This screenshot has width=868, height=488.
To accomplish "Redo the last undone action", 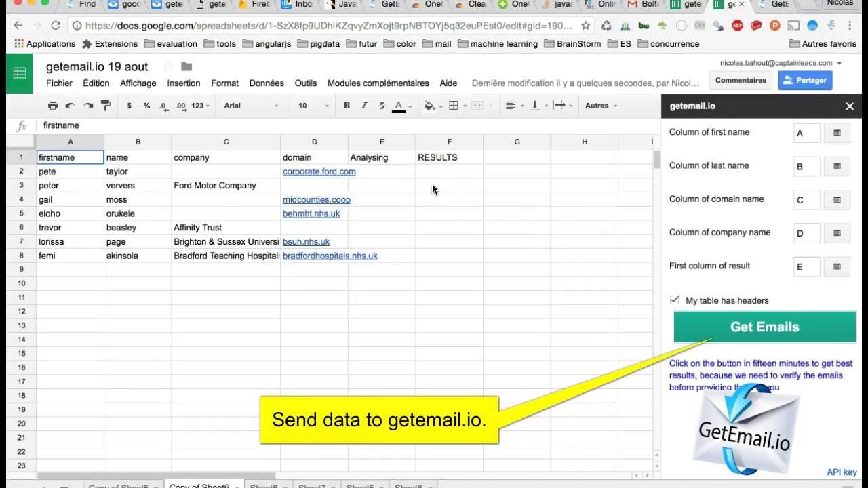I will point(88,106).
